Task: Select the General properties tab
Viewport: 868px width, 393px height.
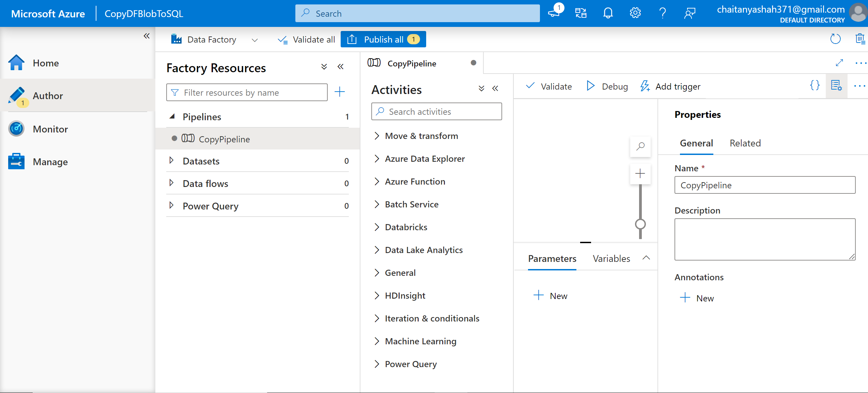Action: point(696,143)
